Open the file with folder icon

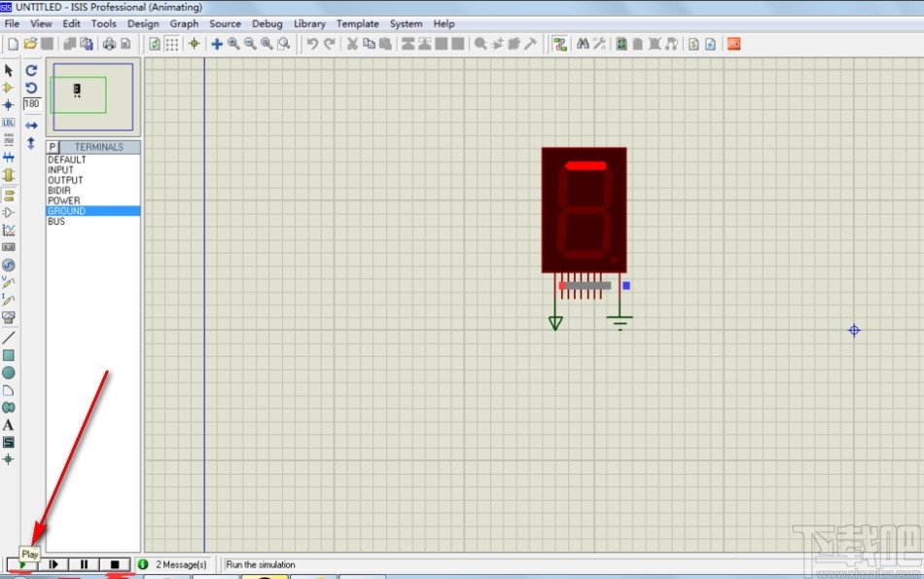pos(30,44)
